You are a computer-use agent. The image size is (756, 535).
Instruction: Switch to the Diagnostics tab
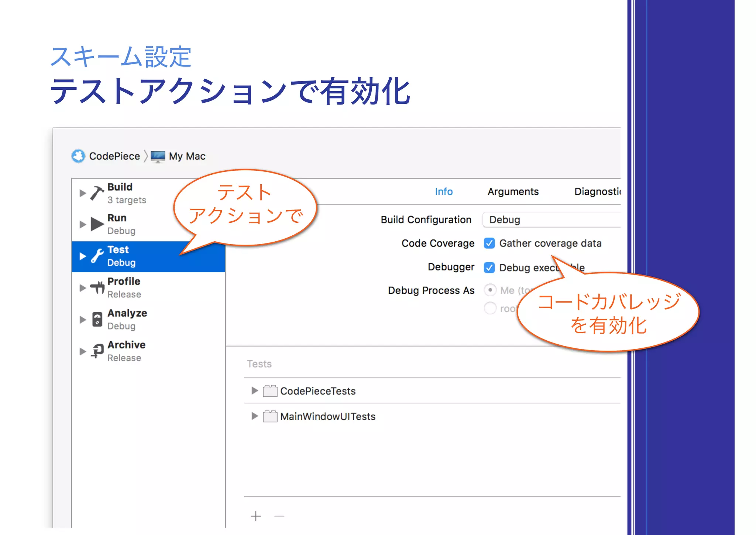597,191
